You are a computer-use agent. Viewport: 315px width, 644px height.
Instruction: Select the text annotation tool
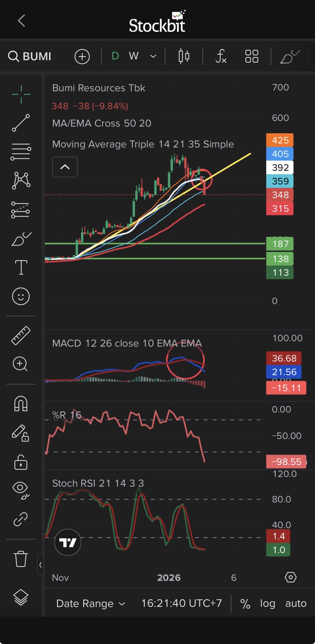click(x=21, y=267)
